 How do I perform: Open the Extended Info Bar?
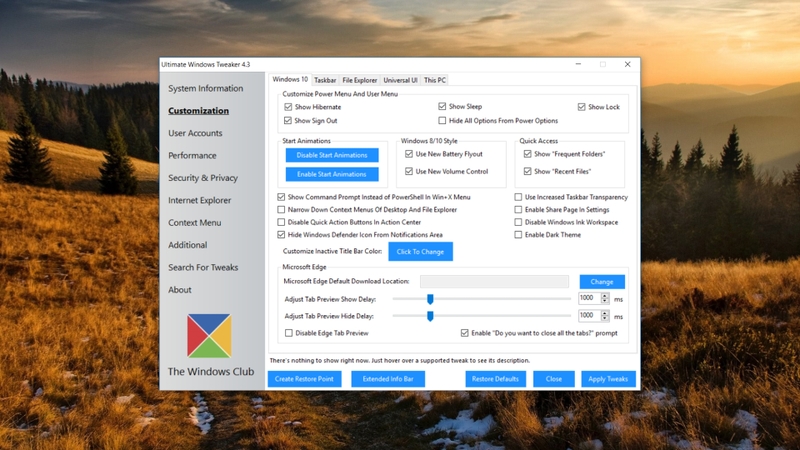(x=388, y=379)
